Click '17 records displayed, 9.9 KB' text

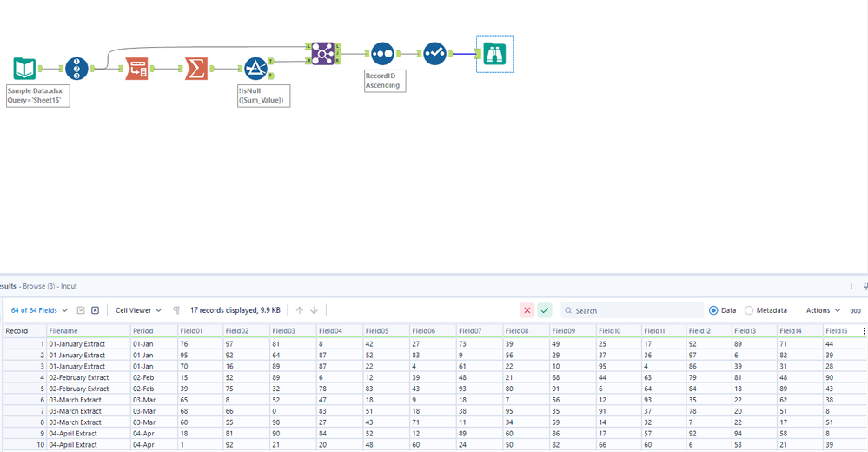point(235,310)
